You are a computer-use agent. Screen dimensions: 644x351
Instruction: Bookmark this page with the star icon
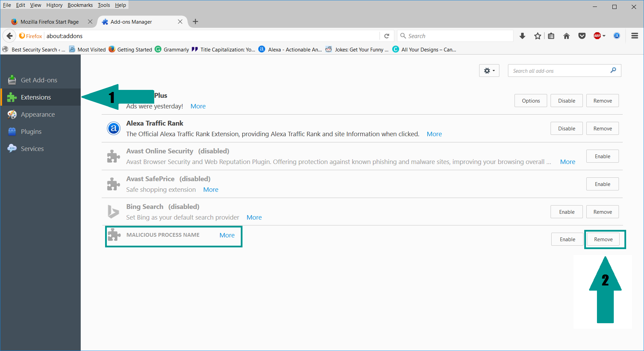538,36
